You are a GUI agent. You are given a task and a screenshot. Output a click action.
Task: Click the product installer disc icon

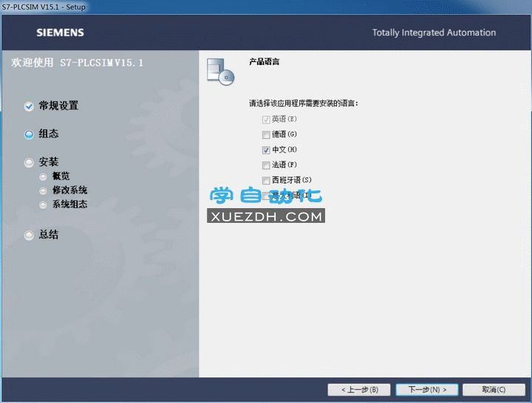click(220, 72)
